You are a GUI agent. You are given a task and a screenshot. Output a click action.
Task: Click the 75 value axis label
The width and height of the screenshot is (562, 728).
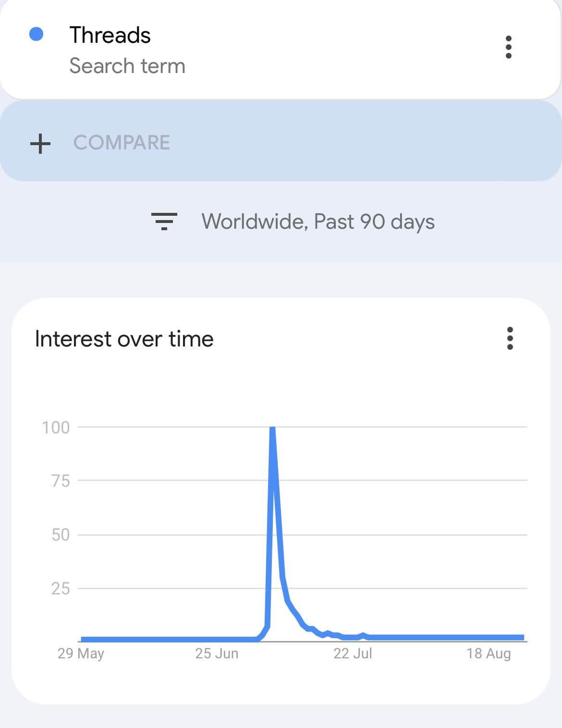[61, 481]
